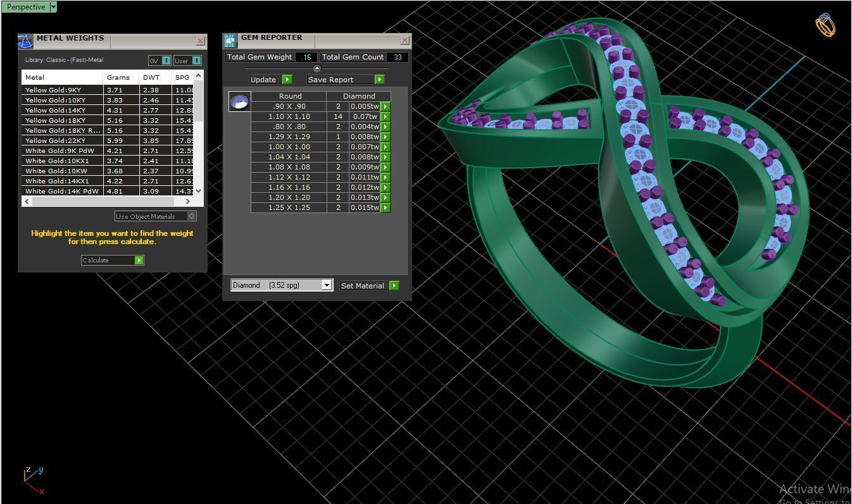Select the Yellow Gold:22KY row
This screenshot has height=504, width=852.
point(108,140)
